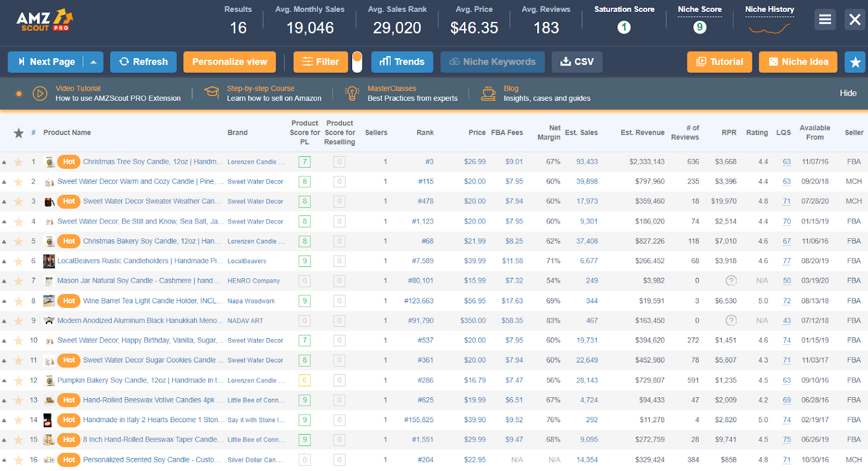Click the Refresh button
868x471 pixels.
coord(143,62)
